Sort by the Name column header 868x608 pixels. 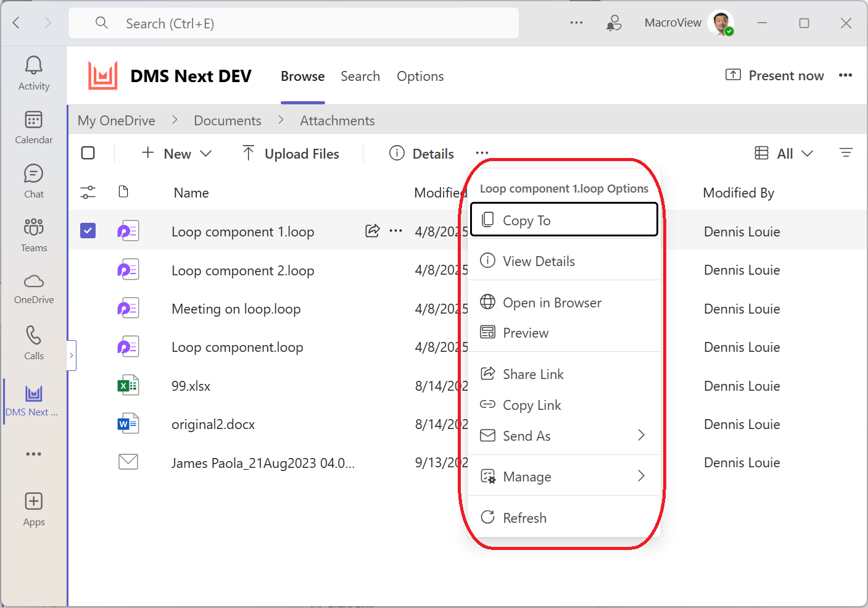tap(191, 193)
